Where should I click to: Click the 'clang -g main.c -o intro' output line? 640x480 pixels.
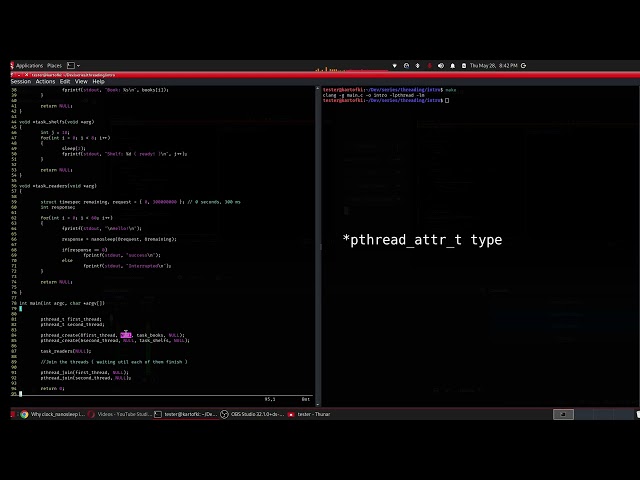(373, 95)
